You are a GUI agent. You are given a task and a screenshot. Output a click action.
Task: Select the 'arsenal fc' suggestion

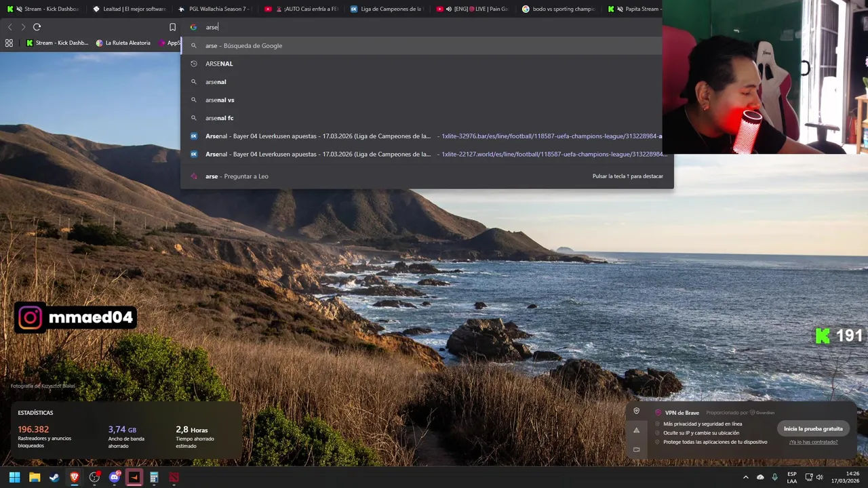coord(427,118)
